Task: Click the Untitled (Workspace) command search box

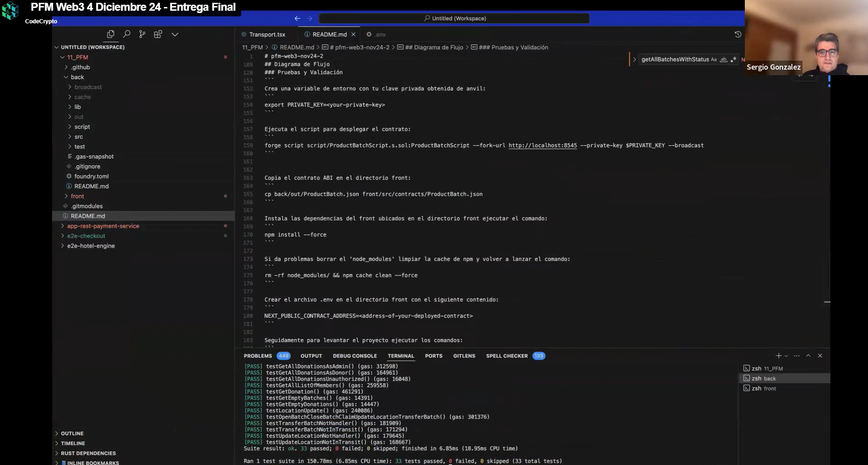Action: click(454, 18)
